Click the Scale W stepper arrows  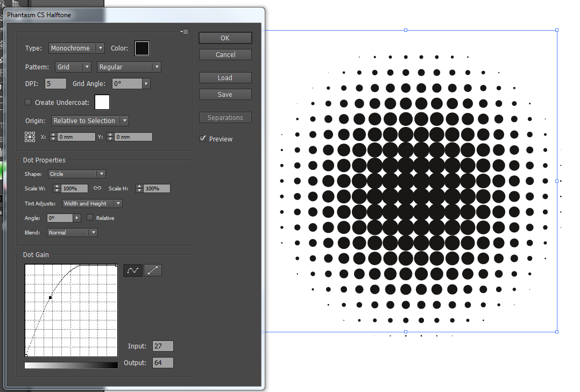tap(56, 189)
